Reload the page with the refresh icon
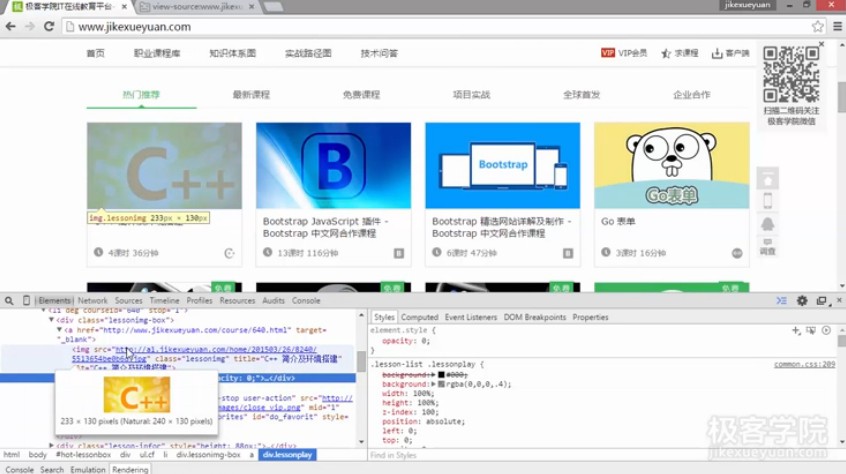This screenshot has width=846, height=474. click(x=49, y=26)
